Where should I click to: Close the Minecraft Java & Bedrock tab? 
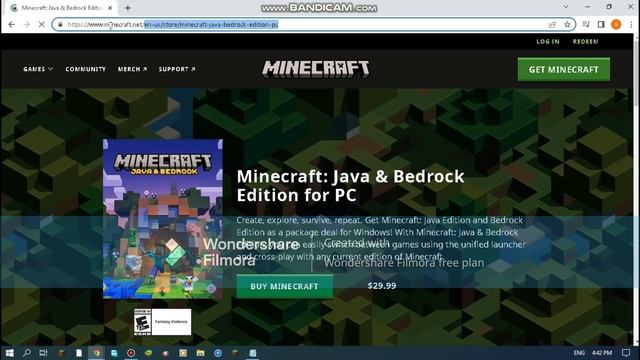[110, 8]
